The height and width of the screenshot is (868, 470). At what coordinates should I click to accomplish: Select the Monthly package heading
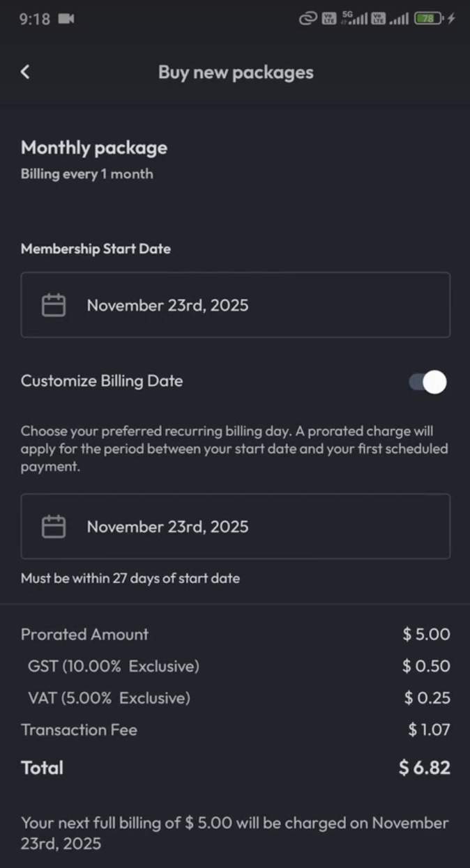tap(94, 148)
